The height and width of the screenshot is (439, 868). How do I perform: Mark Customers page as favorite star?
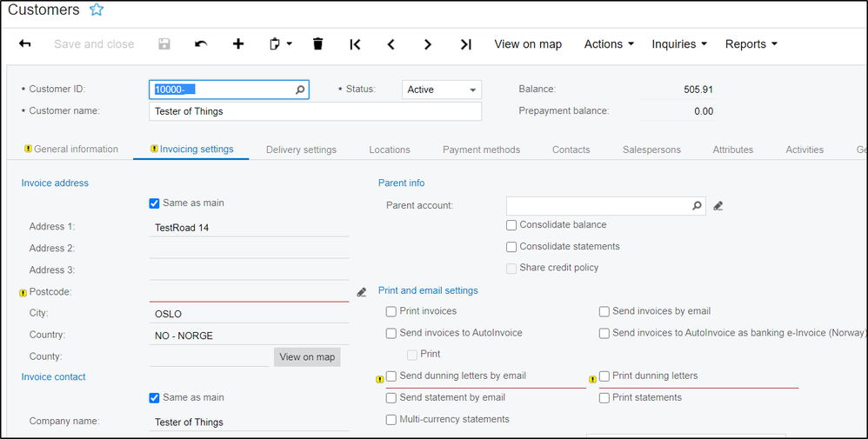click(97, 10)
